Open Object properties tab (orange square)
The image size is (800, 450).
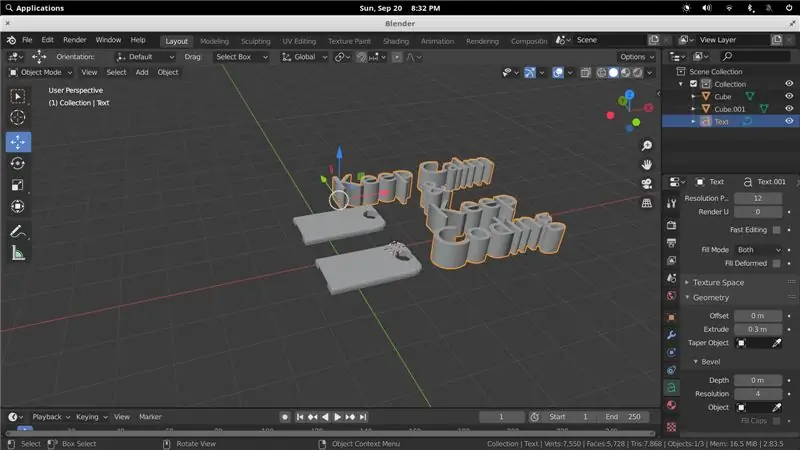click(x=671, y=317)
